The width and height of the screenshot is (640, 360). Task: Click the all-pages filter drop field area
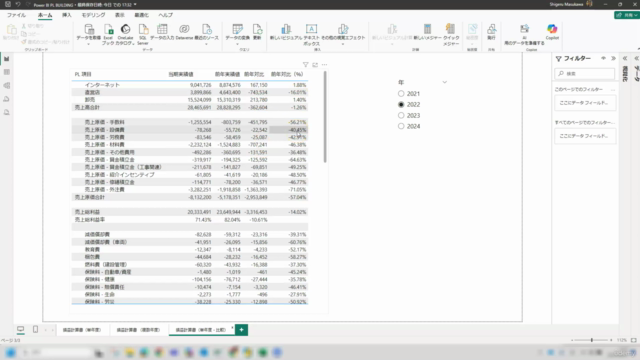(584, 136)
